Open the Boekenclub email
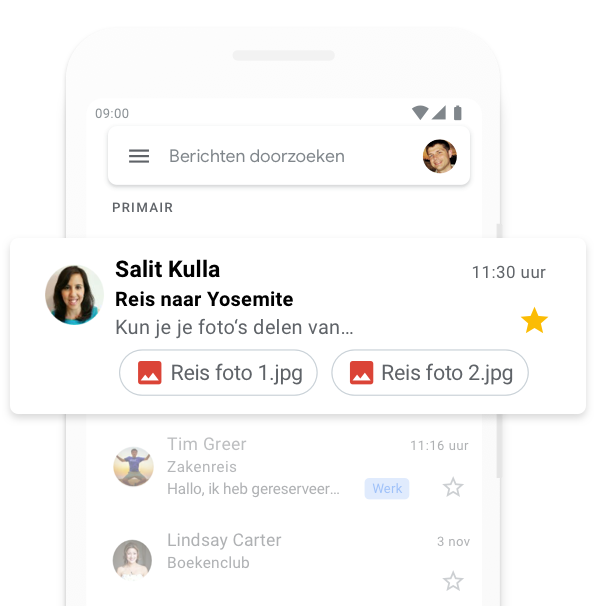The height and width of the screenshot is (610, 600). pyautogui.click(x=284, y=560)
